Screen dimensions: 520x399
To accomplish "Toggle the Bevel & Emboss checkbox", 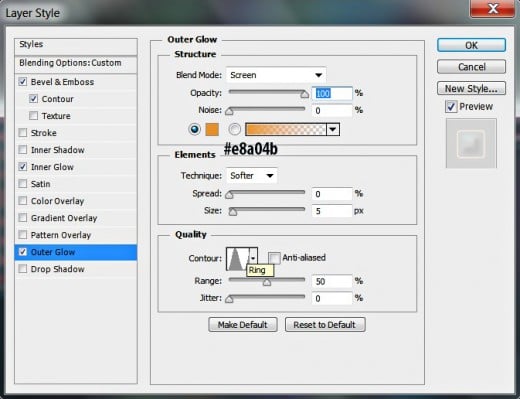I will [x=23, y=82].
